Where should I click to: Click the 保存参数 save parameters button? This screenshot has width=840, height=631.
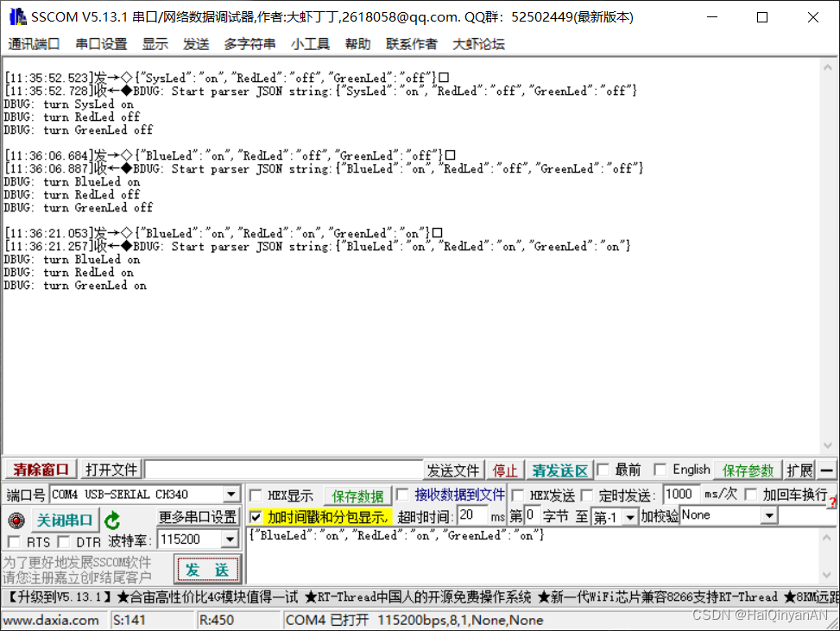[x=748, y=470]
